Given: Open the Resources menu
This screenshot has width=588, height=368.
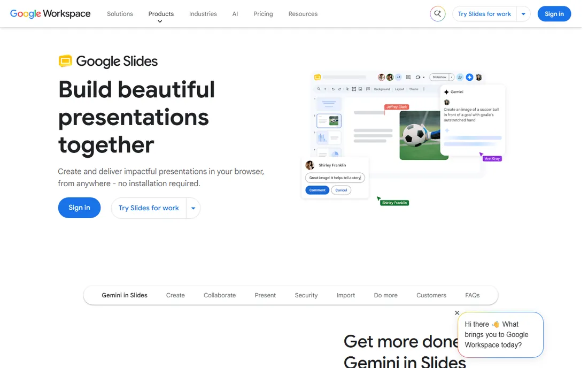Looking at the screenshot, I should [303, 14].
